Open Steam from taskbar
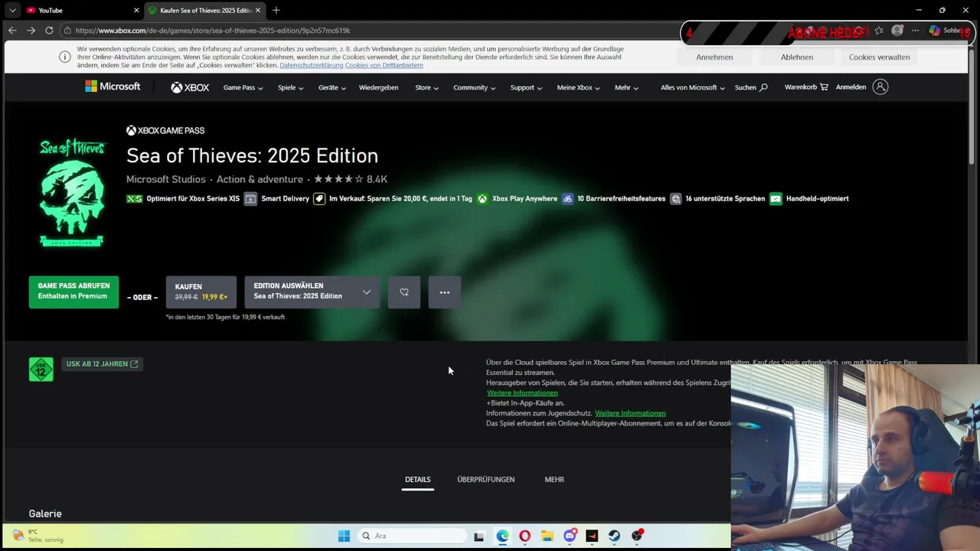The width and height of the screenshot is (980, 551). [x=614, y=536]
